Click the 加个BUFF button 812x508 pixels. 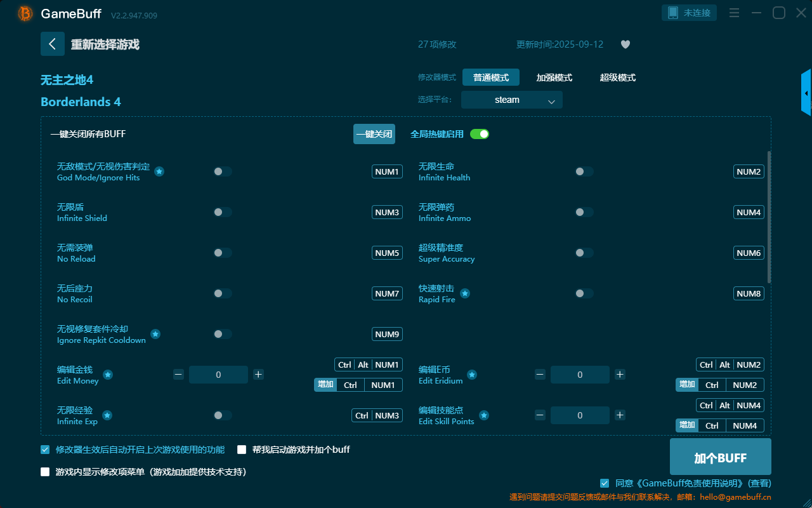(x=721, y=457)
